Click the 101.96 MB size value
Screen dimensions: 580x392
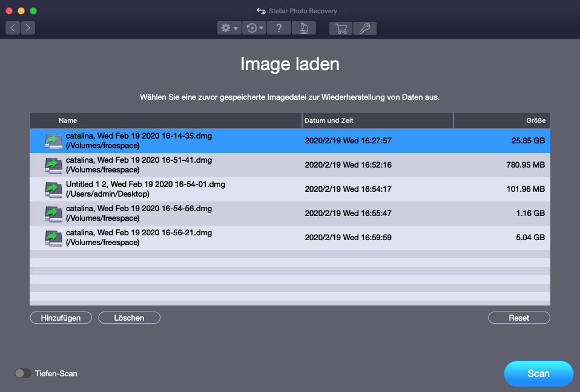click(526, 189)
